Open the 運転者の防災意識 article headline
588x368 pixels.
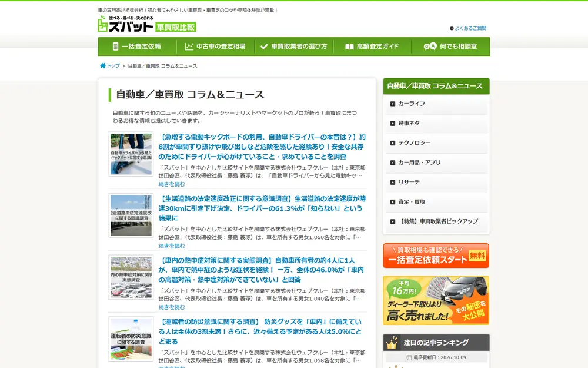(260, 331)
